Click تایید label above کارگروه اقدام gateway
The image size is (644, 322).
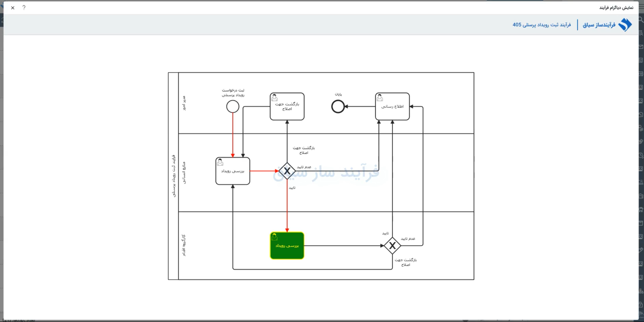(x=386, y=233)
